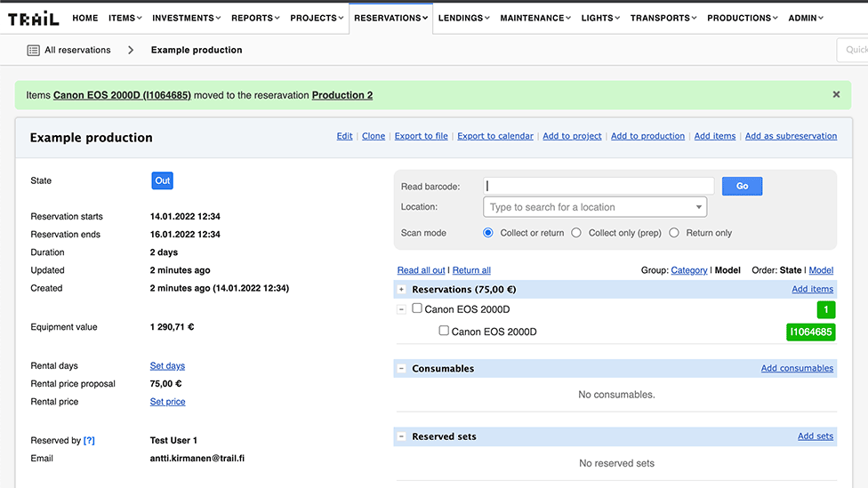Open the Reports menu dropdown
This screenshot has width=868, height=488.
coord(255,19)
